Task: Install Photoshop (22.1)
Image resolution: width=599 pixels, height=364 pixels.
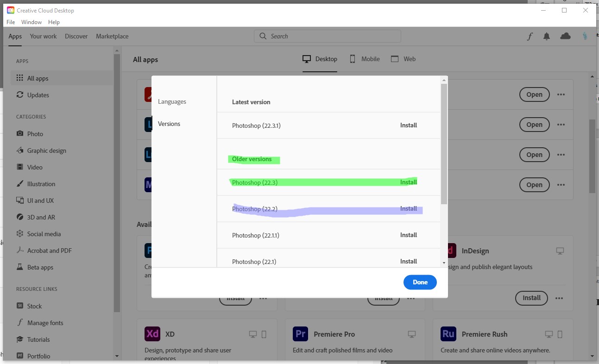Action: (x=409, y=261)
